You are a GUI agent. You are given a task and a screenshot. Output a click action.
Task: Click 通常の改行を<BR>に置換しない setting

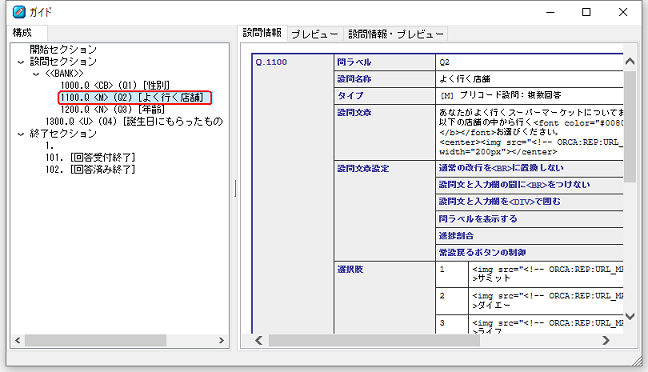(x=529, y=168)
